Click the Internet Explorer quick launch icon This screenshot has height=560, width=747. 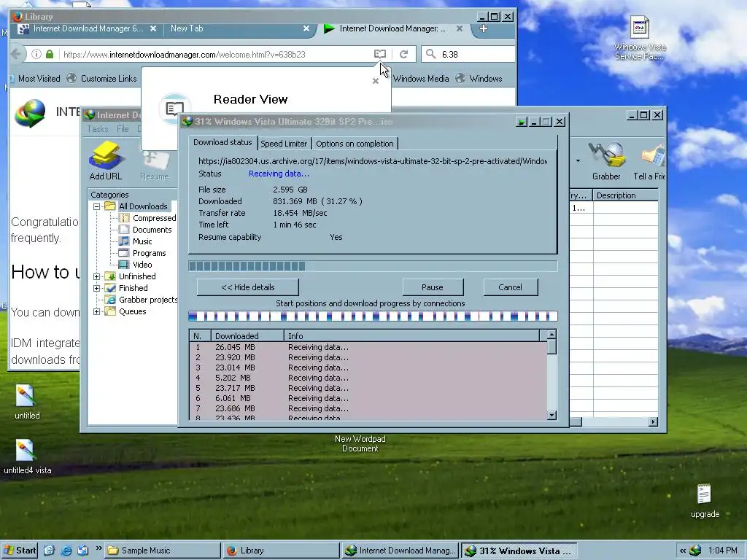pyautogui.click(x=66, y=551)
